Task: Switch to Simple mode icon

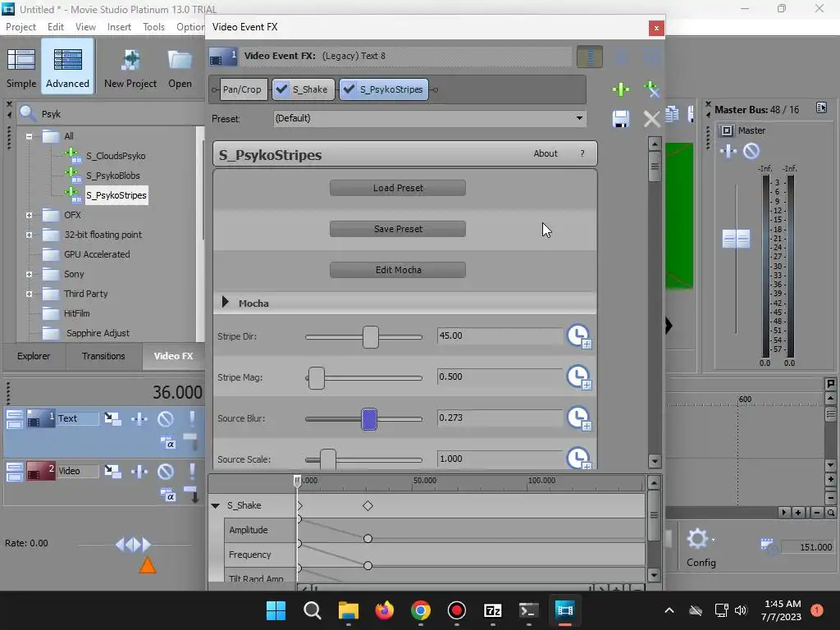Action: (x=21, y=60)
